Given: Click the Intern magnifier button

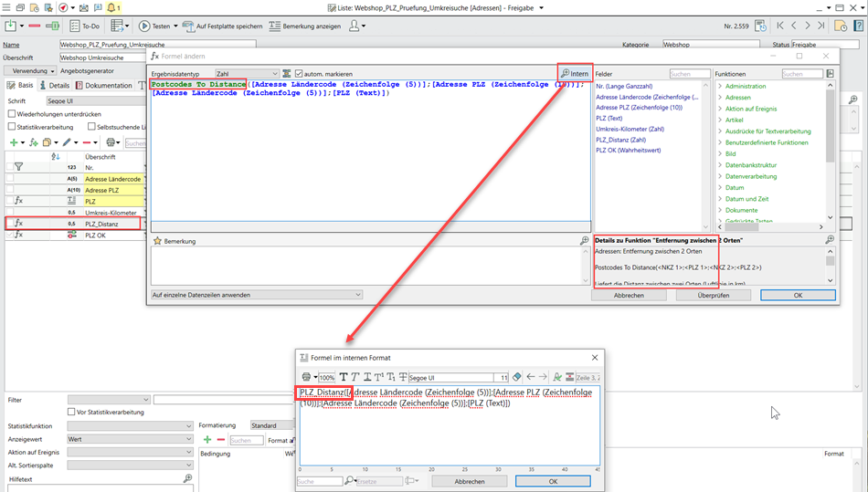Looking at the screenshot, I should tap(575, 73).
